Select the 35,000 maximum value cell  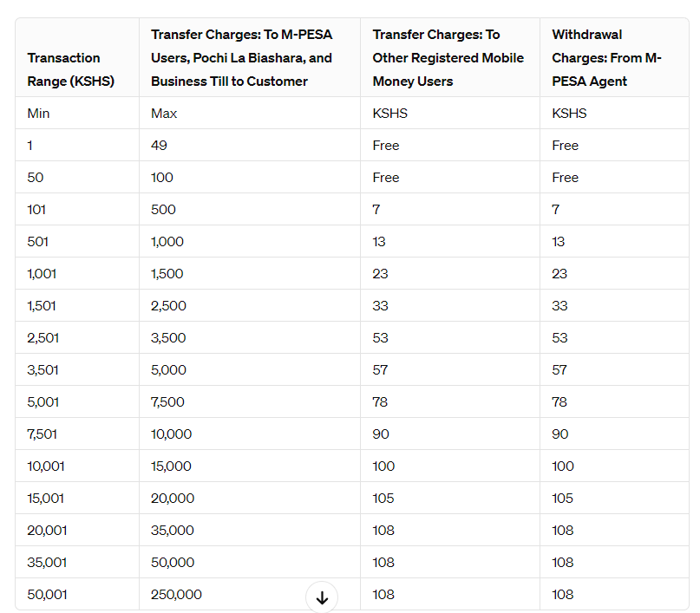(x=173, y=531)
